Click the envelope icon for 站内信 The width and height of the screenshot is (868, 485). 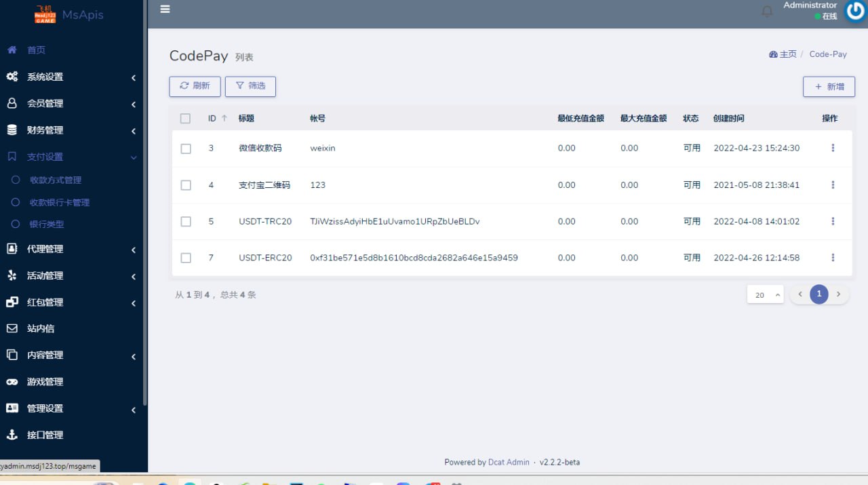pyautogui.click(x=12, y=328)
